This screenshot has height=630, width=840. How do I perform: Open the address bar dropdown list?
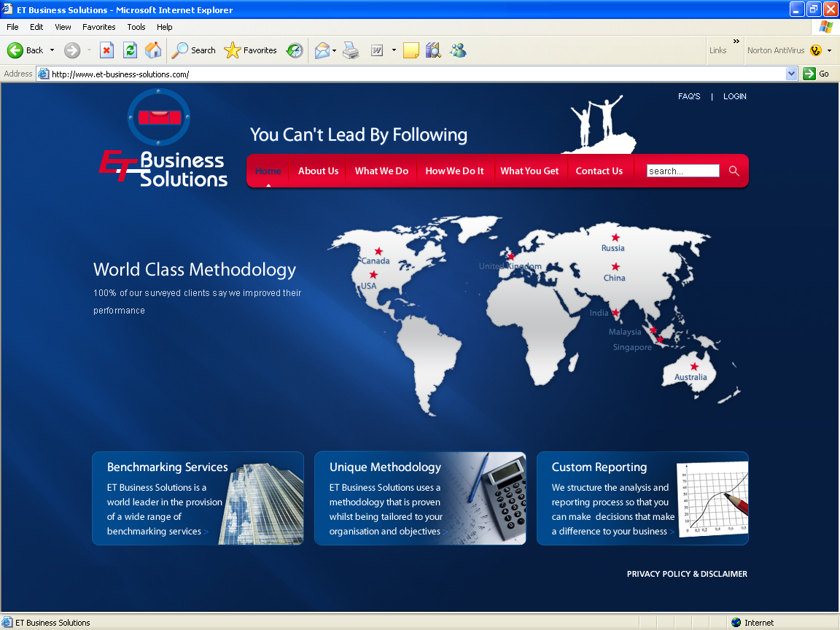[791, 74]
